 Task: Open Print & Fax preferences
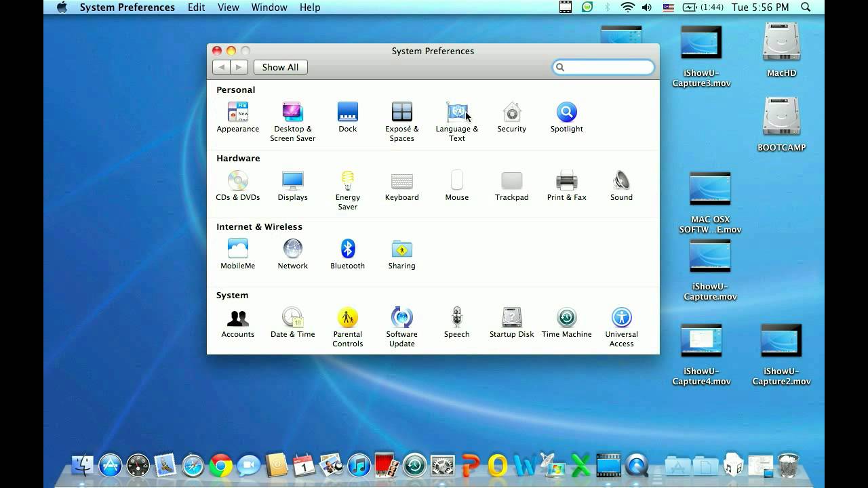[566, 186]
